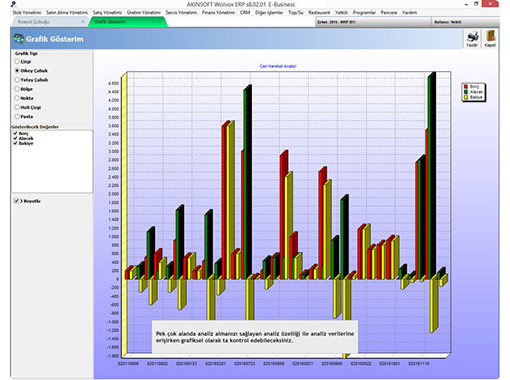Disable the 3 Boyutlu checkbox
Viewport: 510px width, 380px height.
[16, 201]
